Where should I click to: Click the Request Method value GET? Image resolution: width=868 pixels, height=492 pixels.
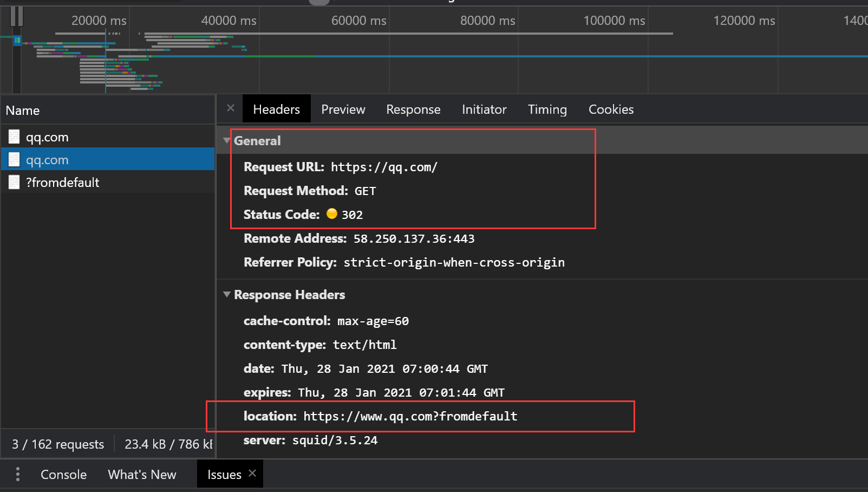365,191
